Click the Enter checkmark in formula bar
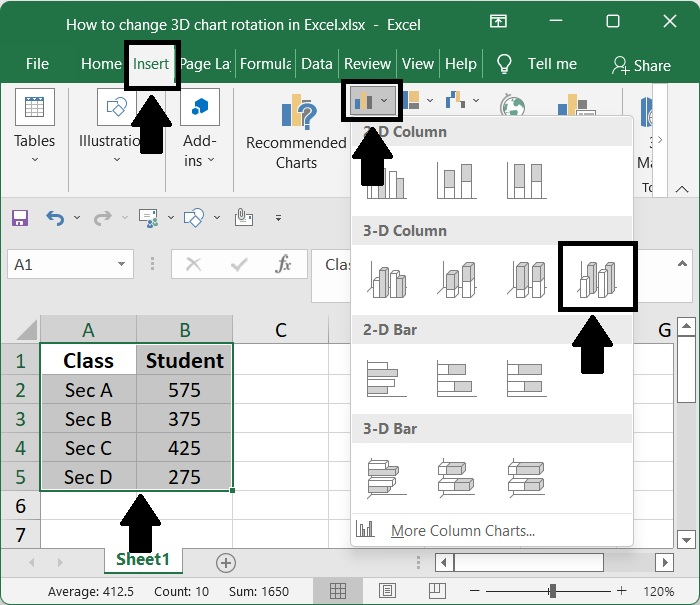Screen dimensions: 700x605 pyautogui.click(x=239, y=264)
